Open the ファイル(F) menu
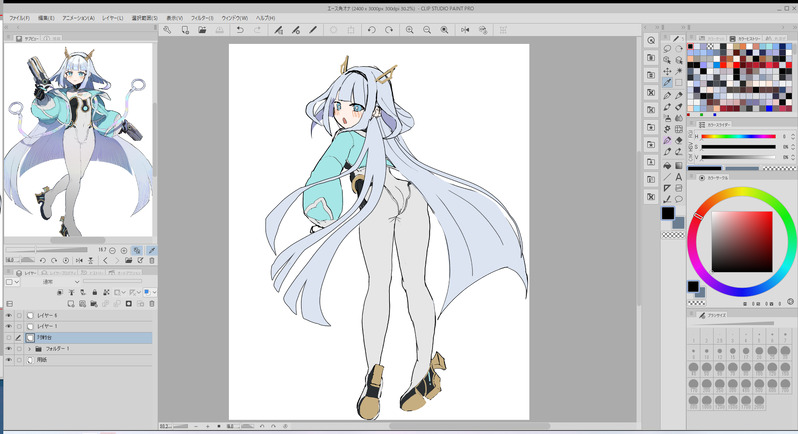The height and width of the screenshot is (434, 798). click(19, 18)
